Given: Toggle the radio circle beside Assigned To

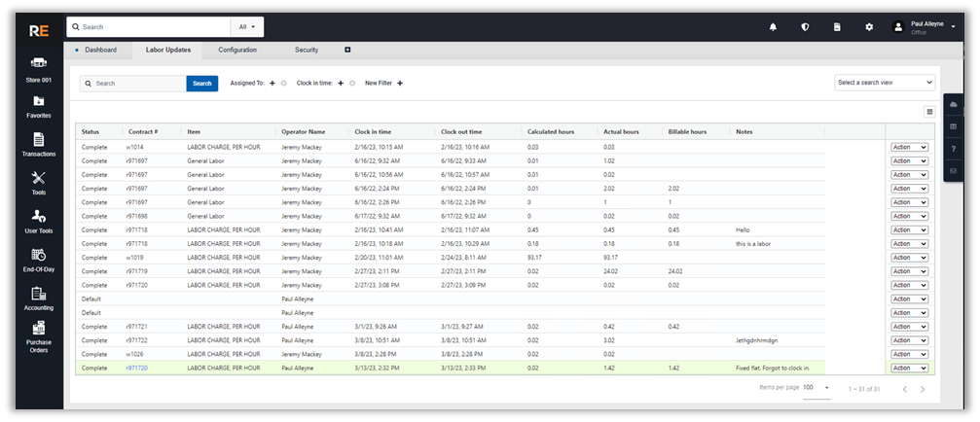Looking at the screenshot, I should coord(283,84).
